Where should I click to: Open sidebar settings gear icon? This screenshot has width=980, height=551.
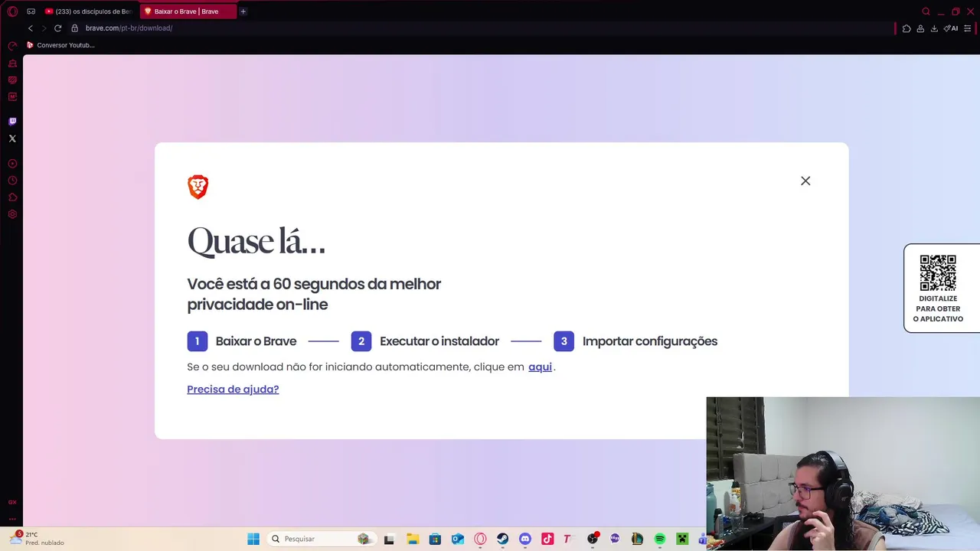pyautogui.click(x=12, y=214)
